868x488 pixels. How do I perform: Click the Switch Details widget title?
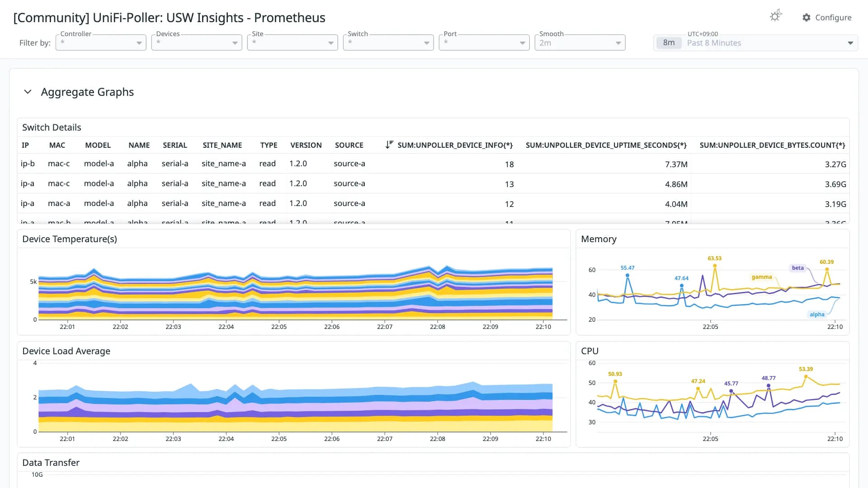coord(52,127)
